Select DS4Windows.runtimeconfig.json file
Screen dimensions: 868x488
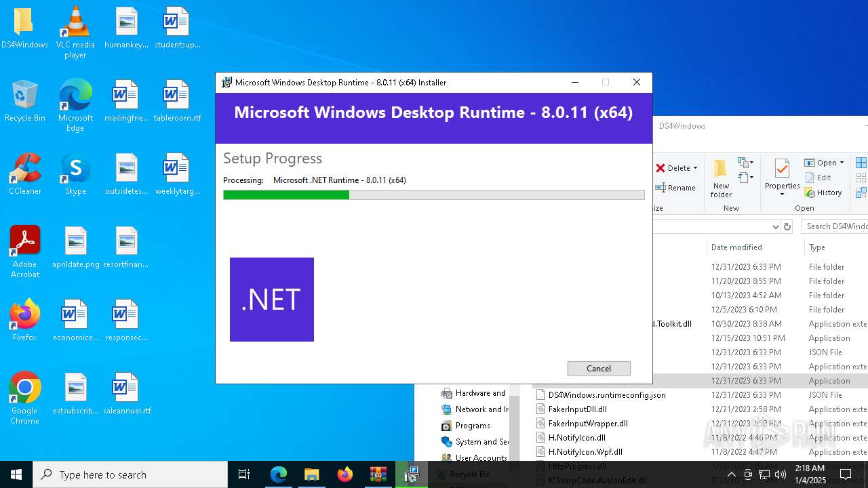coord(607,394)
